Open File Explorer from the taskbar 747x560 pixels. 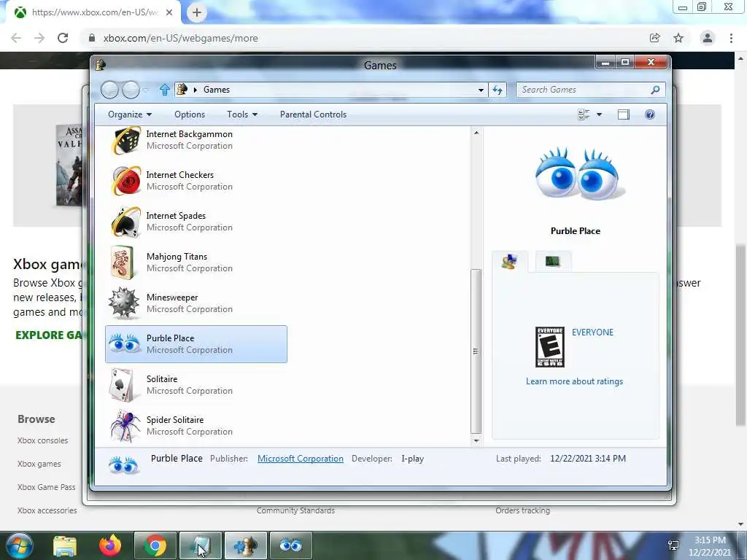[x=65, y=545]
